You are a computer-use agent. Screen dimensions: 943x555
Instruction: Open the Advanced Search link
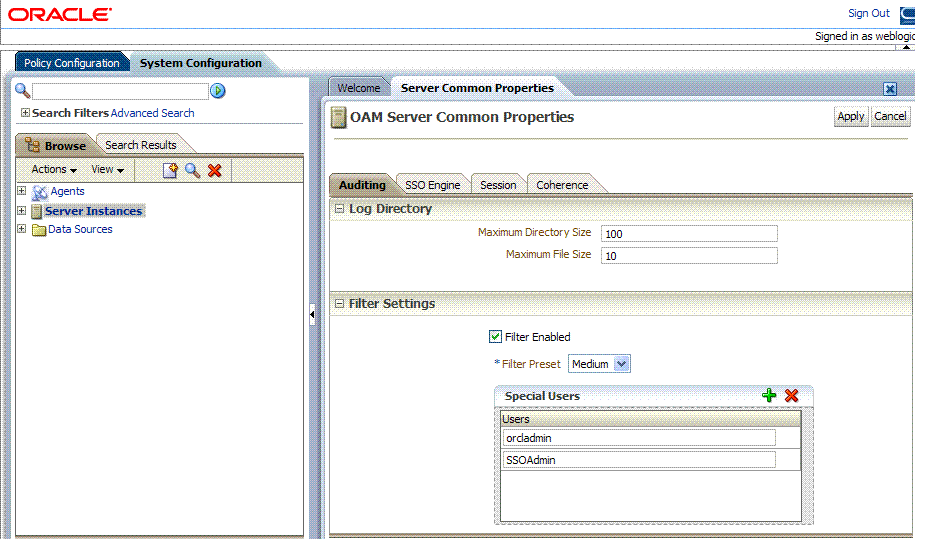point(152,113)
